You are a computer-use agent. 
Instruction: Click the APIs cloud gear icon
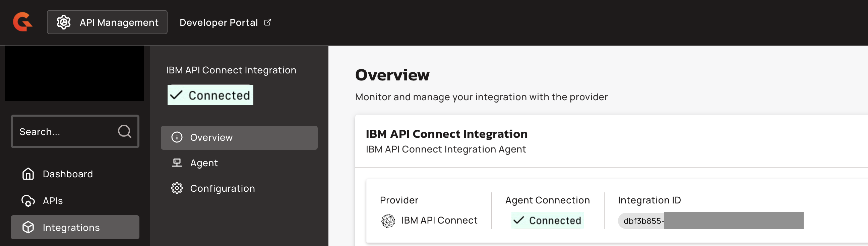[x=28, y=201]
